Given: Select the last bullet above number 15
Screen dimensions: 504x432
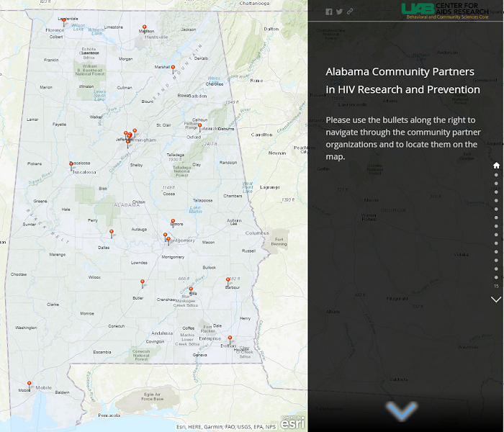Looking at the screenshot, I should (x=496, y=277).
